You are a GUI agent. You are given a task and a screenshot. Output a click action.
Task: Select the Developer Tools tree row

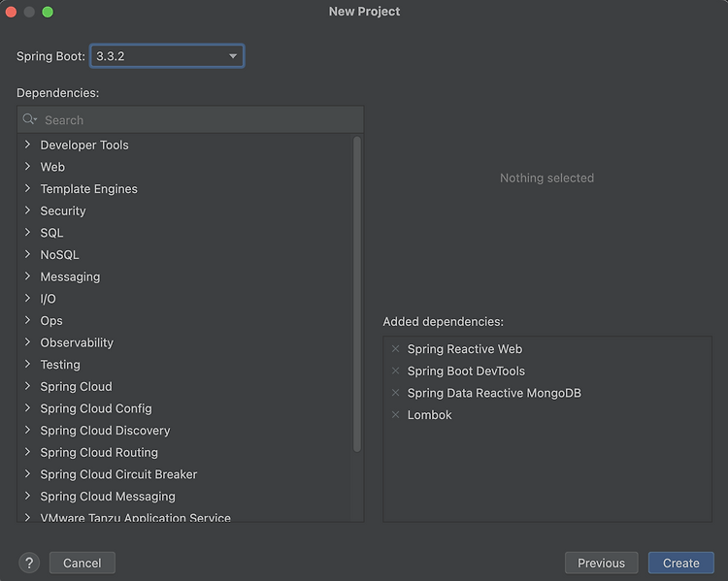pyautogui.click(x=184, y=145)
